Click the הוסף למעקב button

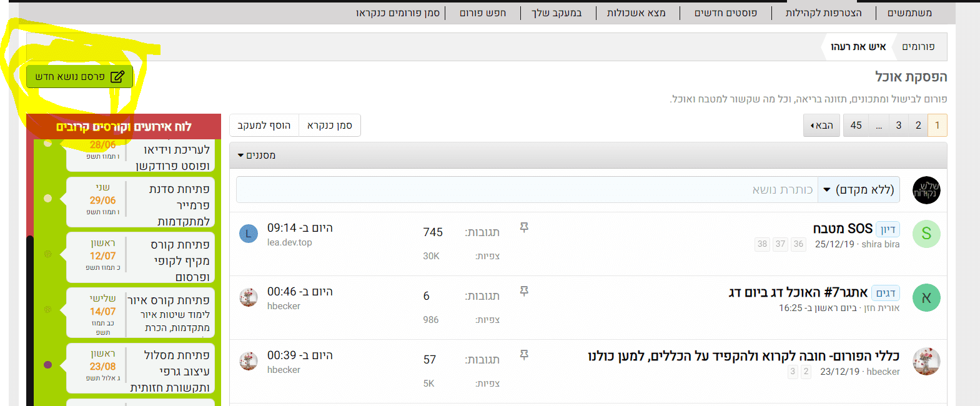click(x=264, y=126)
